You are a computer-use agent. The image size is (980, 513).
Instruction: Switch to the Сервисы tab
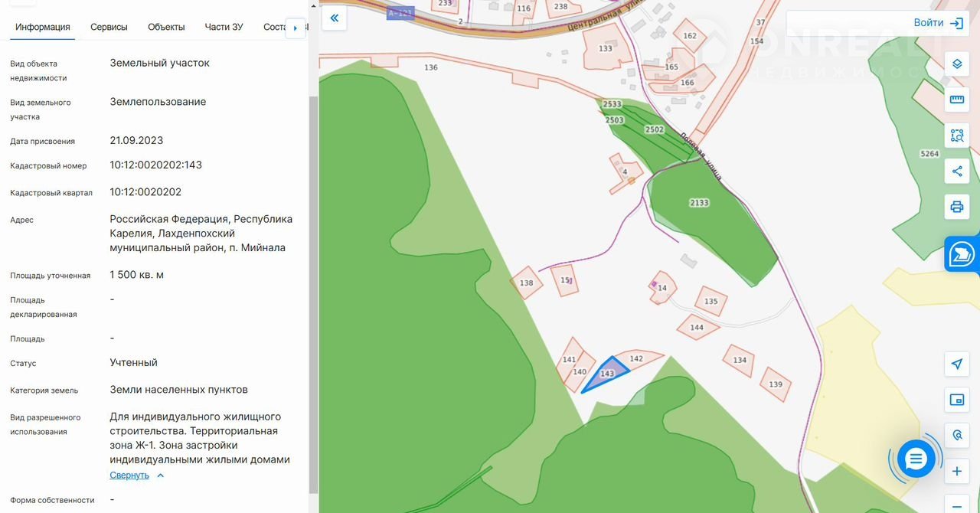[109, 27]
